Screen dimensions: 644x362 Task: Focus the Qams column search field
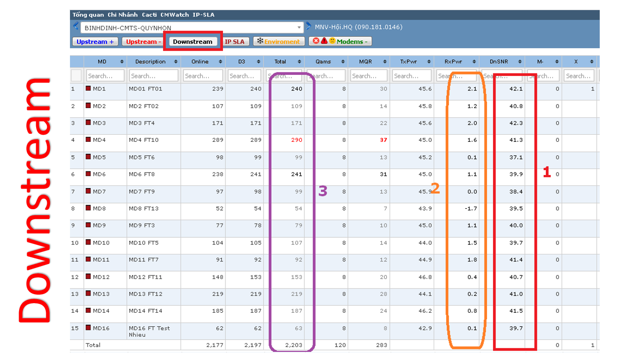(326, 75)
